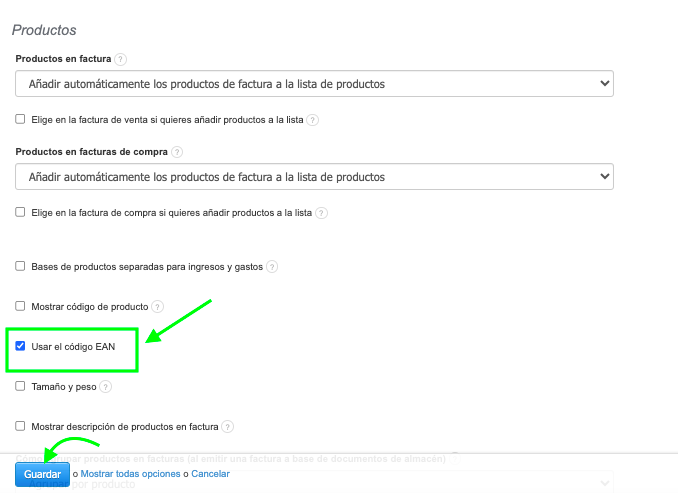Screen dimensions: 678x493
Task: Uncheck the Usar el código EAN checkbox
Action: tap(20, 346)
